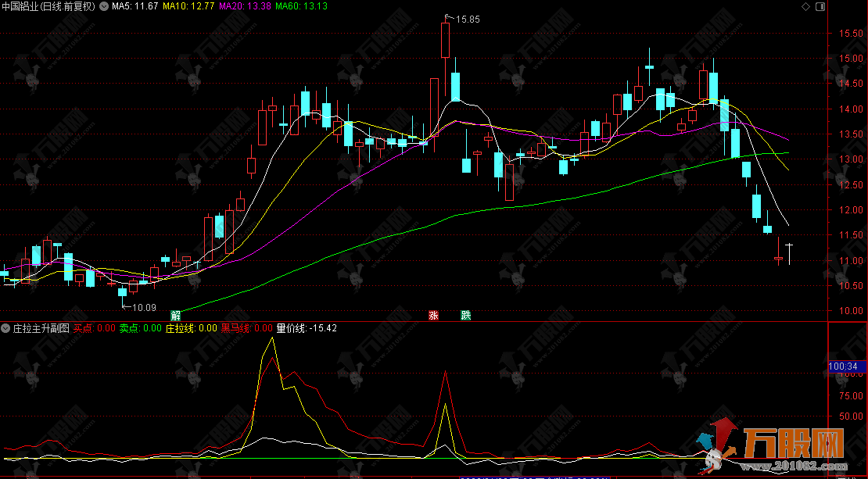Open dropdown next to 中国铝业 chart title
868x479 pixels.
pos(102,6)
